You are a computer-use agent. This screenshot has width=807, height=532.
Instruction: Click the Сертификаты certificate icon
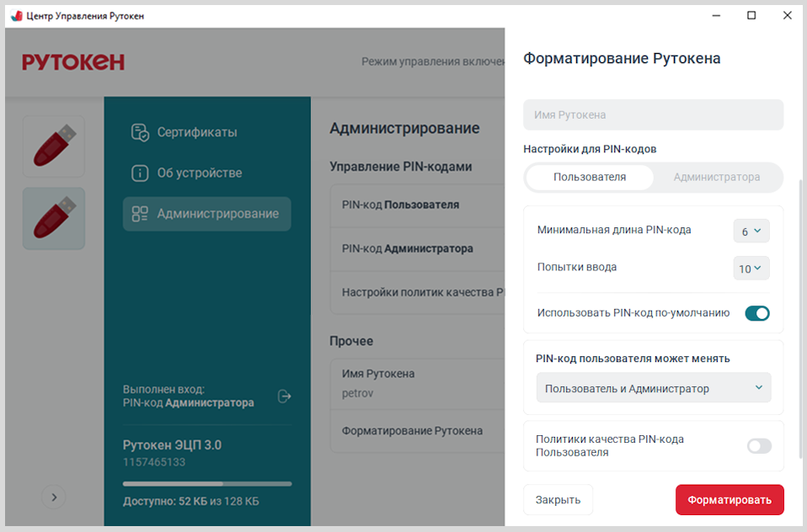[x=140, y=132]
